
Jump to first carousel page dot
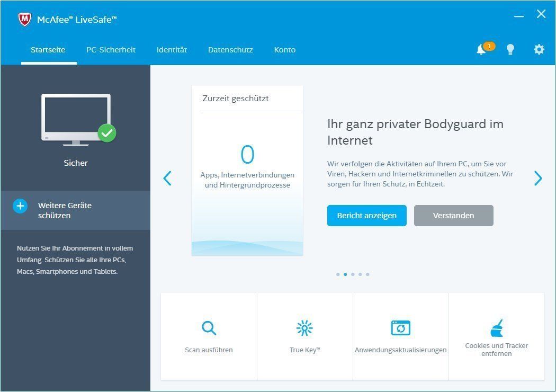(338, 274)
